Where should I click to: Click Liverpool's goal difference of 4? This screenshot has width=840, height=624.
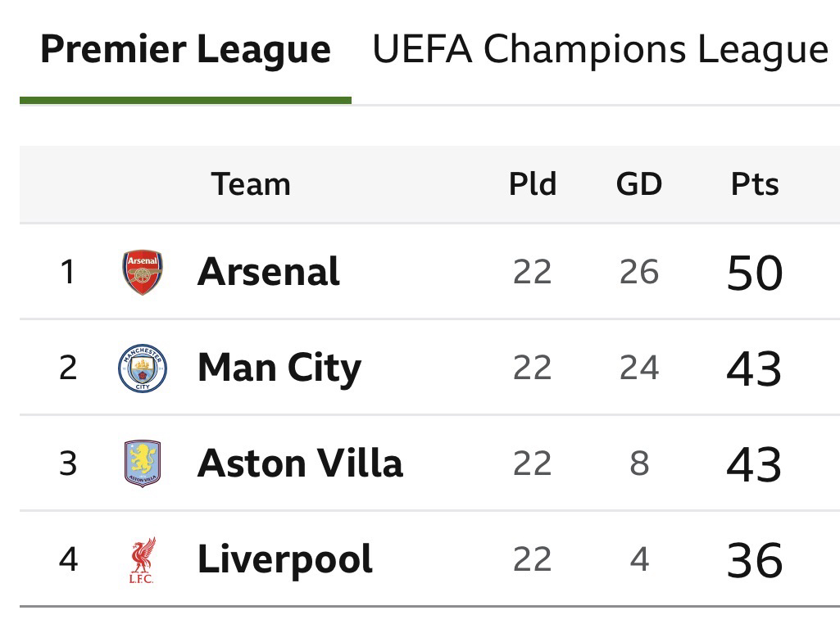pyautogui.click(x=639, y=561)
